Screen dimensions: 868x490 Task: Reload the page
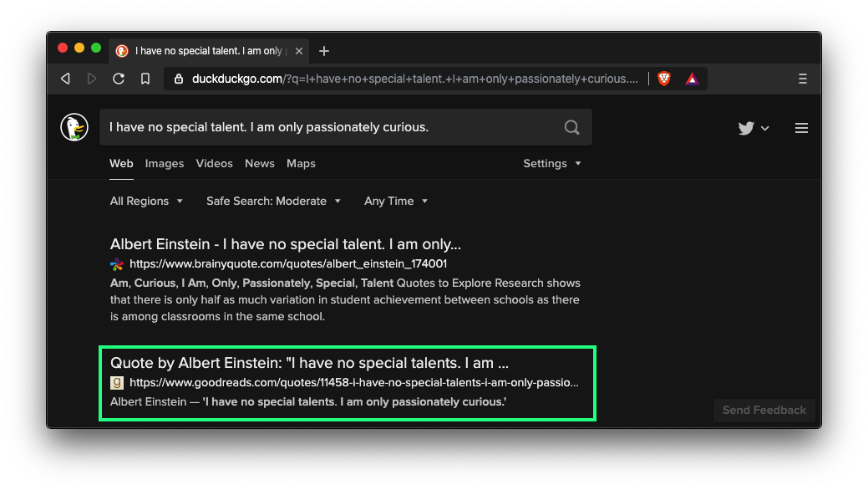pyautogui.click(x=119, y=78)
